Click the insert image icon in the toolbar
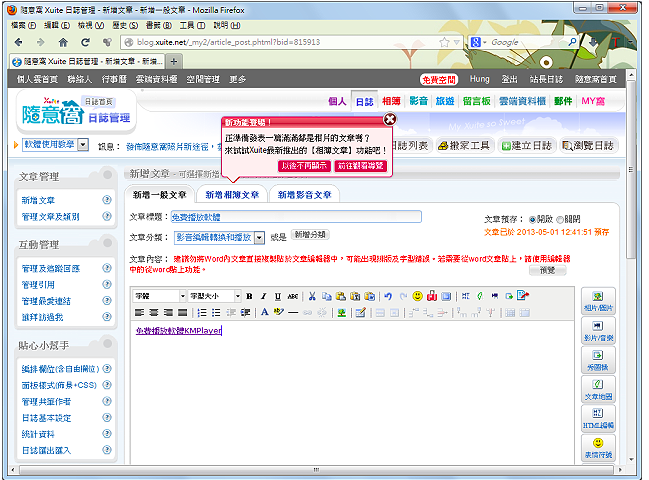 (341, 312)
